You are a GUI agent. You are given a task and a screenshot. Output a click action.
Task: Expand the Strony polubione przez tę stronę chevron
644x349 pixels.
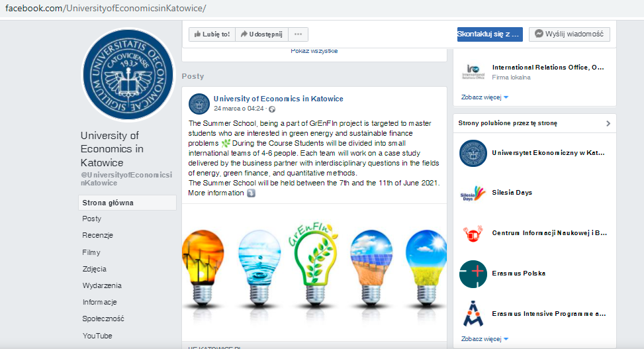608,123
